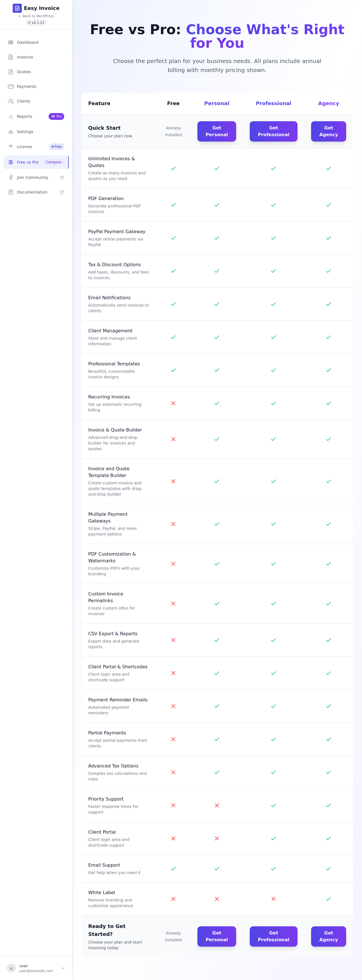Select the Free vs Pro menu item
Image resolution: width=362 pixels, height=980 pixels.
pos(36,162)
